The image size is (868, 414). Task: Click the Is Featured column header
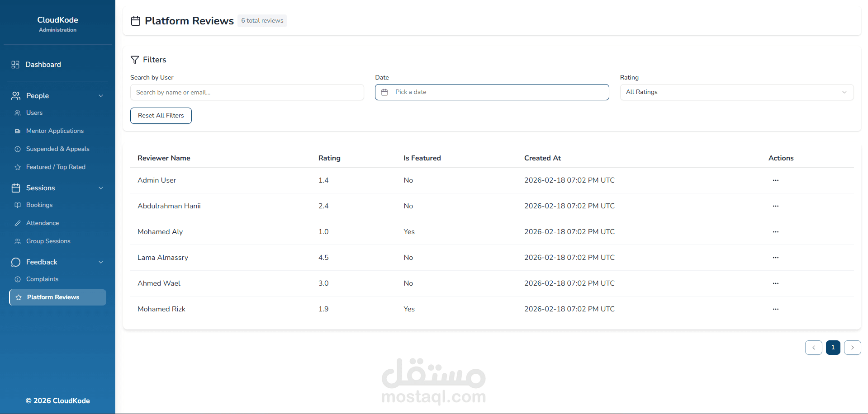pyautogui.click(x=422, y=158)
